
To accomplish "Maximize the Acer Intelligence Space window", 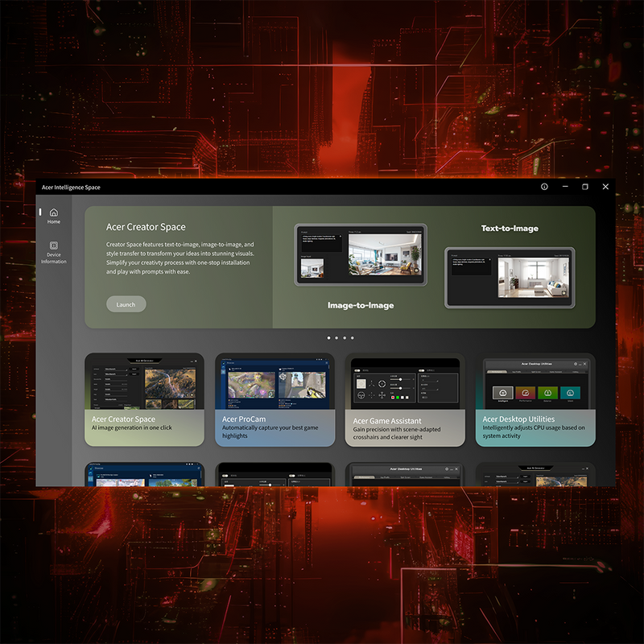I will 585,187.
